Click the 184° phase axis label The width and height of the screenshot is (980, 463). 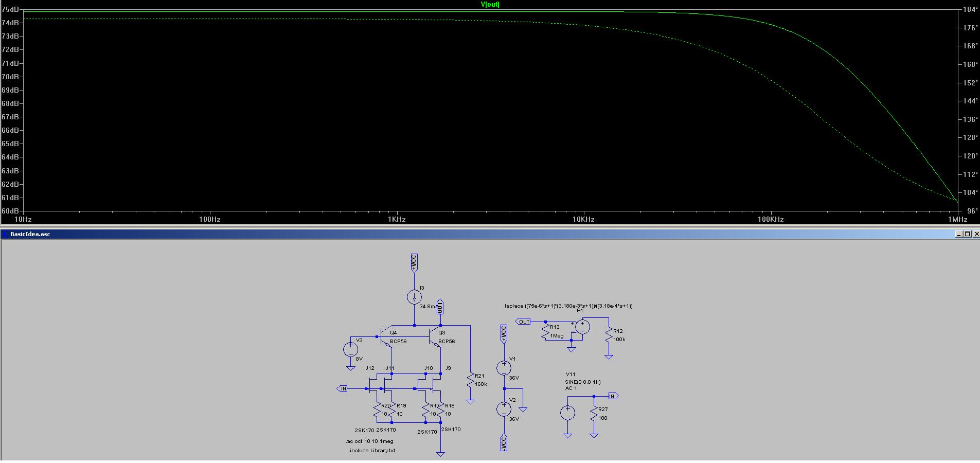[x=970, y=9]
